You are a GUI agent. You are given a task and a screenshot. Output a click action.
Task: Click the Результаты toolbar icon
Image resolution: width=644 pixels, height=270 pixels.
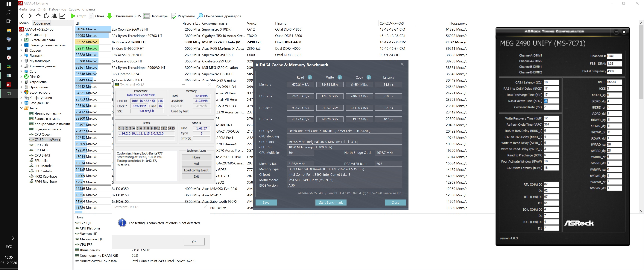[174, 16]
